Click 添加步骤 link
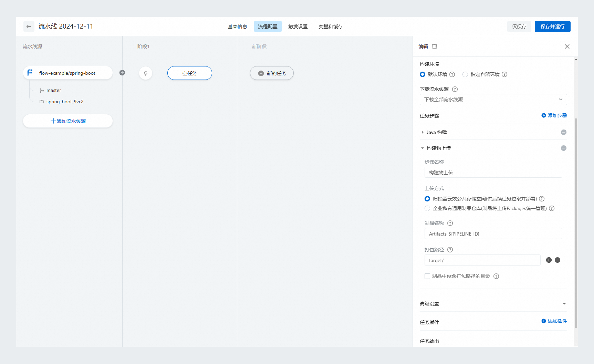This screenshot has height=364, width=594. tap(554, 115)
